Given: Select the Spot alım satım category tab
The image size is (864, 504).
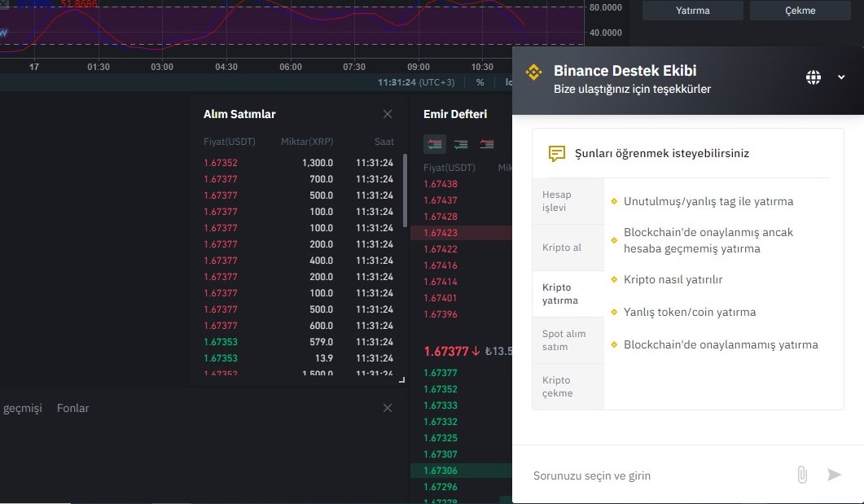Looking at the screenshot, I should (x=568, y=340).
